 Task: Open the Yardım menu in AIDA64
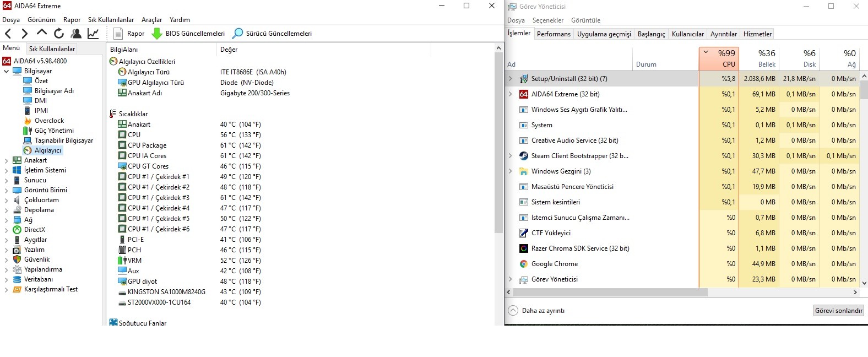180,20
